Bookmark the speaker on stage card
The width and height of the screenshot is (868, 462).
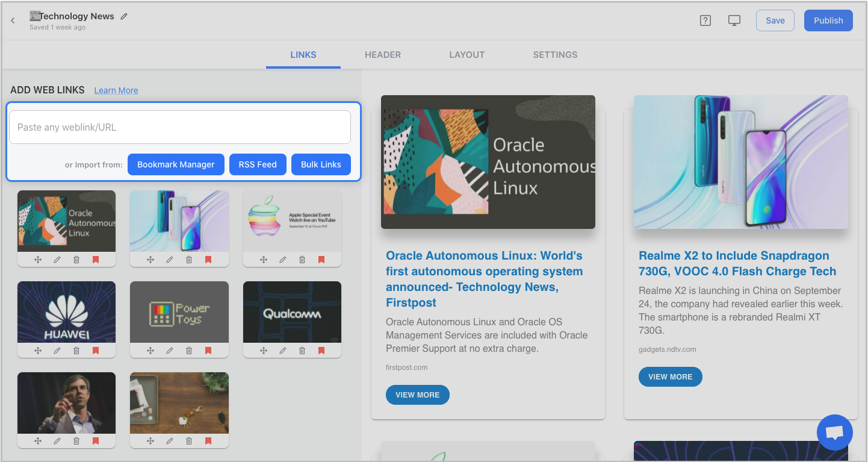coord(96,441)
